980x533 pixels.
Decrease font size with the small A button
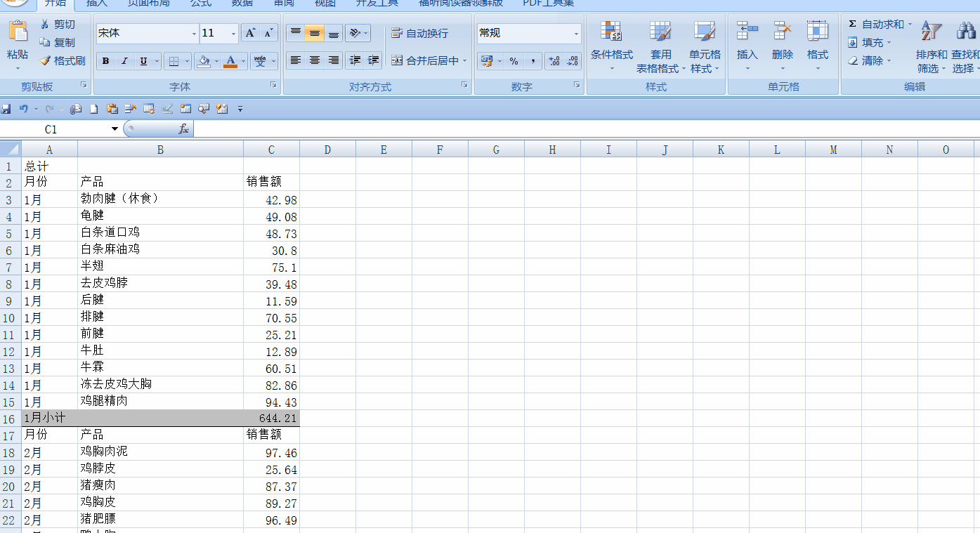[x=268, y=33]
